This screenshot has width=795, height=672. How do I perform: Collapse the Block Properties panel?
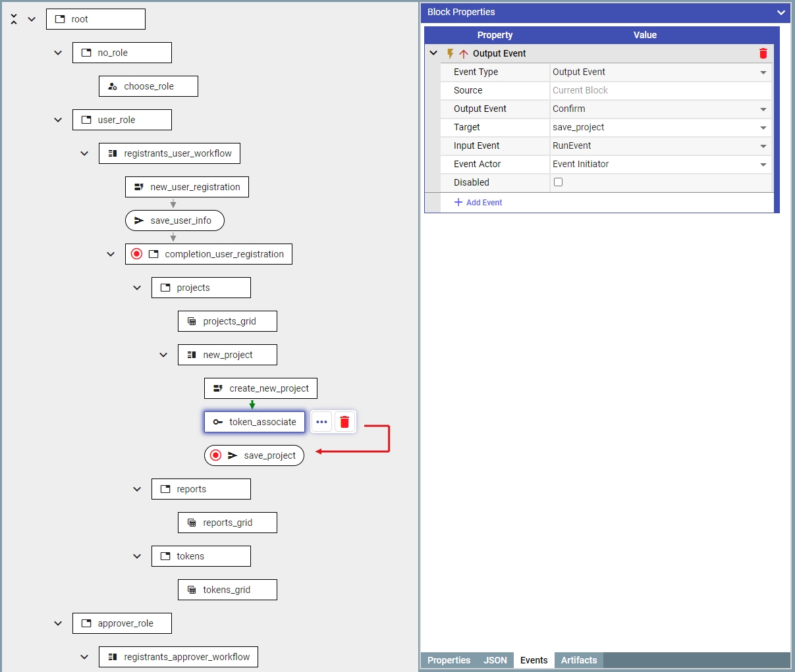(781, 13)
